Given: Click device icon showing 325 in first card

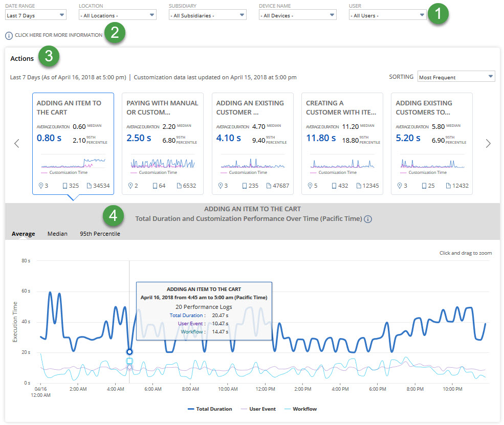Looking at the screenshot, I should [x=65, y=186].
